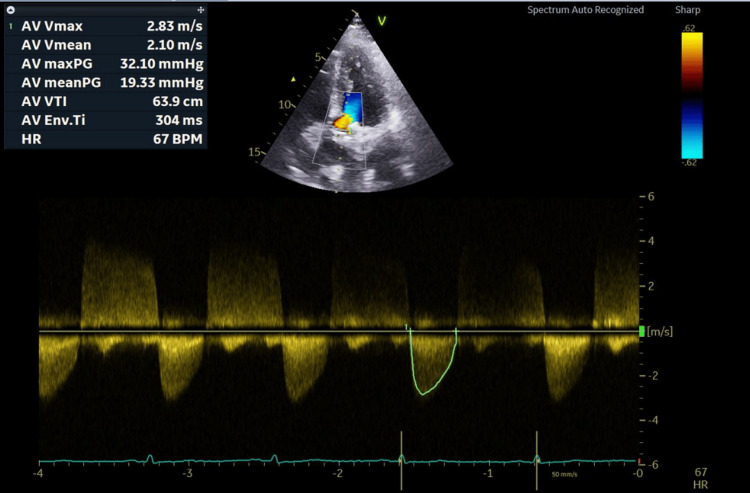Click the green baseline marker beside [m/s]
Screen dimensions: 750x493
[641, 331]
